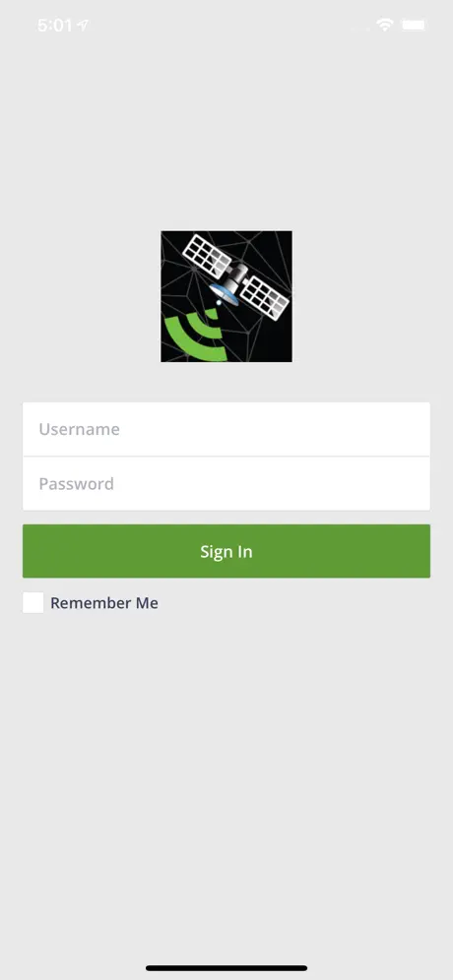Viewport: 453px width, 980px height.
Task: Click the Username placeholder text
Action: tap(79, 429)
